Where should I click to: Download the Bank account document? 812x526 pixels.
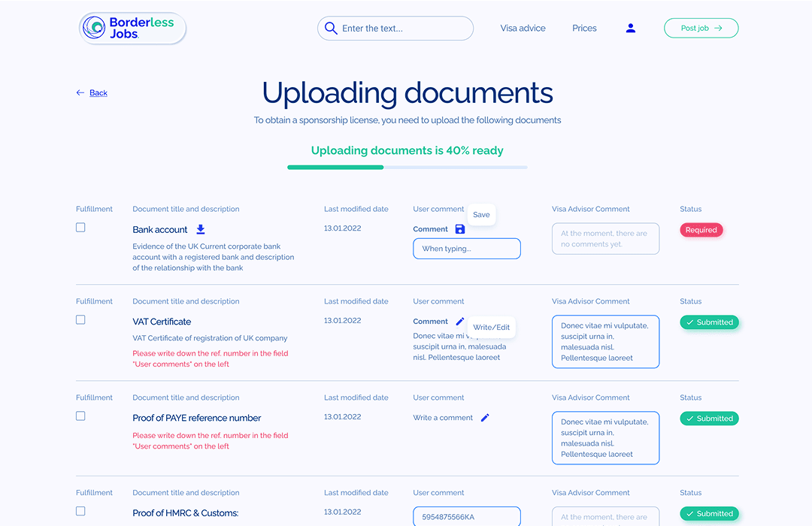coord(199,229)
